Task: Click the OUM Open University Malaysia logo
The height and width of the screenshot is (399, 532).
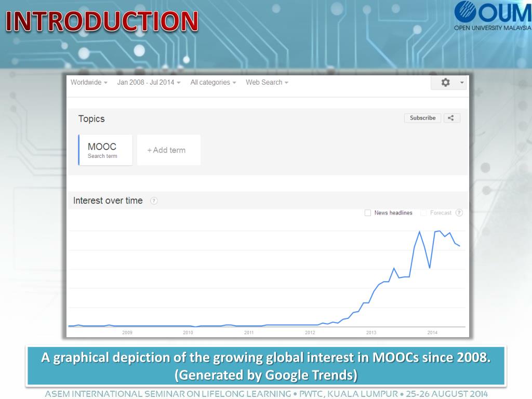Action: [x=493, y=16]
